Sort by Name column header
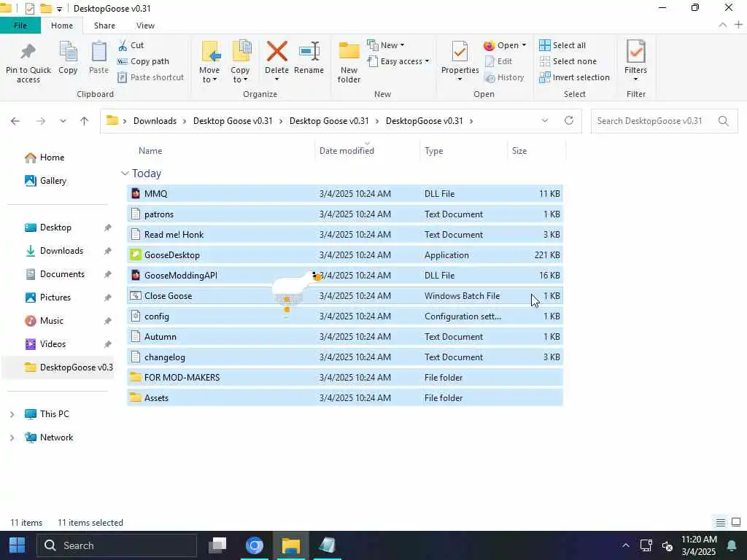This screenshot has width=747, height=560. pos(150,151)
